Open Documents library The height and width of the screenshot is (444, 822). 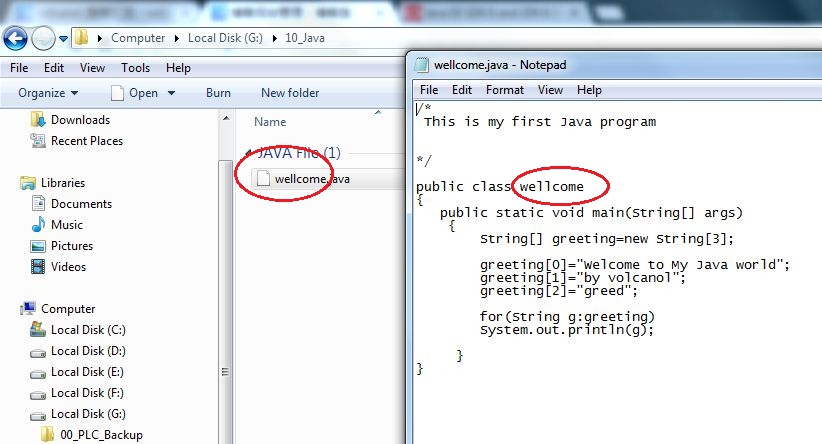[81, 204]
